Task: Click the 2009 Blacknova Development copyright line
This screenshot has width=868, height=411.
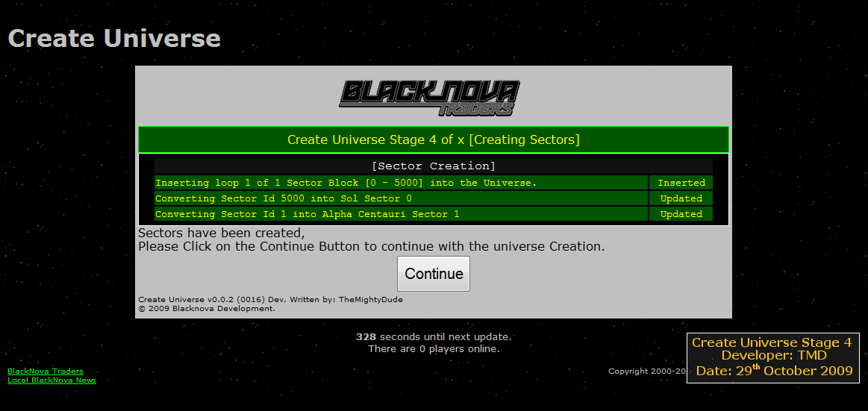Action: pyautogui.click(x=207, y=309)
